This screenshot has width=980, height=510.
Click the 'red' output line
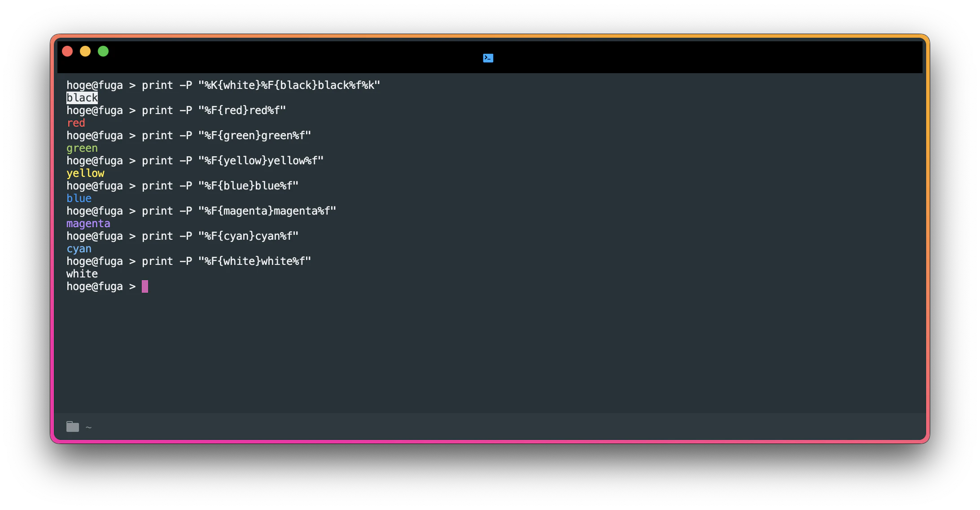pos(76,123)
